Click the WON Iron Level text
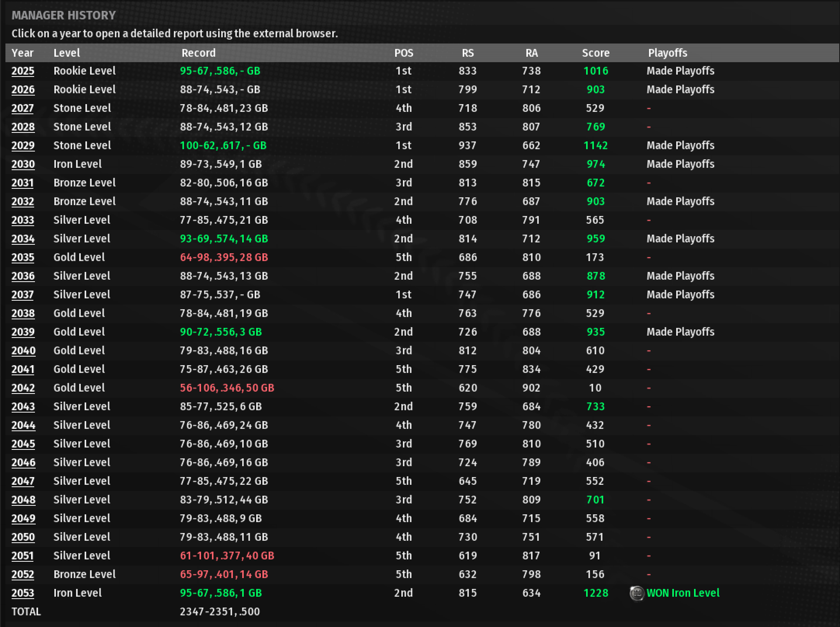This screenshot has height=627, width=840. coord(683,593)
